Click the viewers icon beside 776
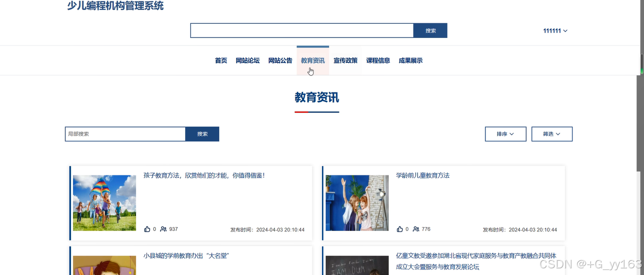 pos(416,229)
